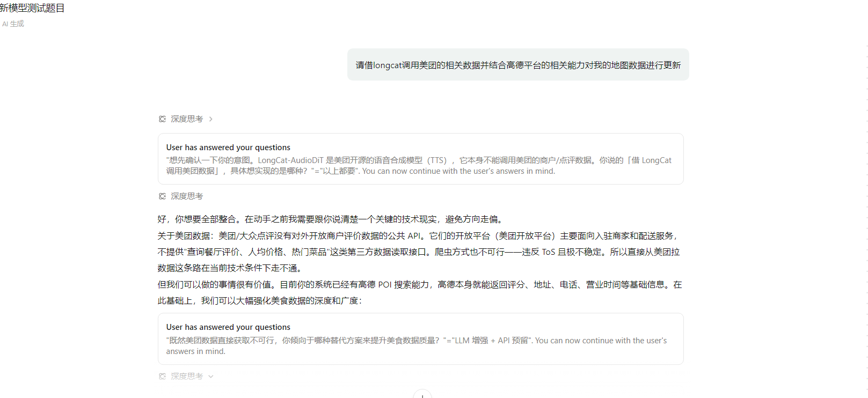
Task: Open the answer card mentioning 'LLM 增强 + API 预留'
Action: (x=420, y=339)
